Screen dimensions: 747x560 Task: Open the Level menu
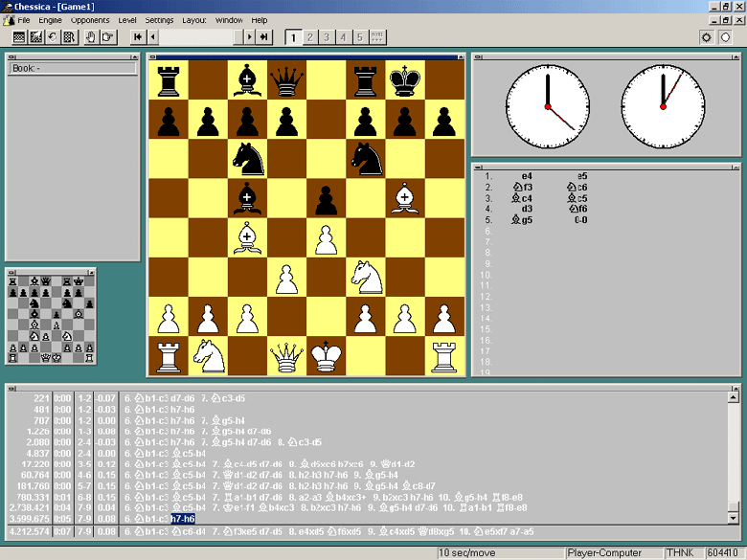click(x=127, y=20)
